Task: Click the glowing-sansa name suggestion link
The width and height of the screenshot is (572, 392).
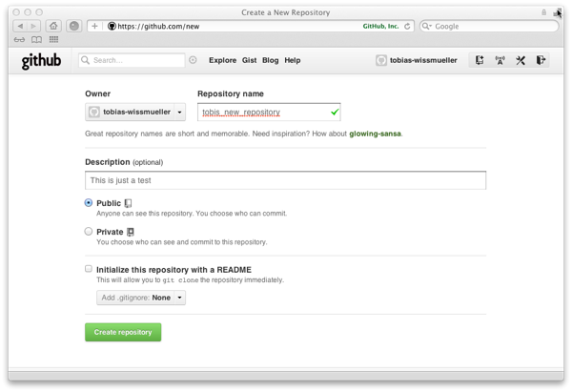Action: [x=375, y=134]
